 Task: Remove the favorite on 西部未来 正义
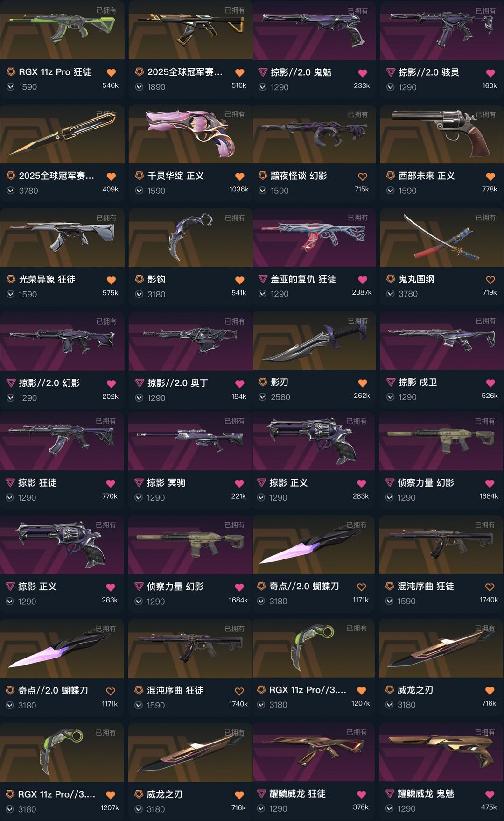[490, 177]
